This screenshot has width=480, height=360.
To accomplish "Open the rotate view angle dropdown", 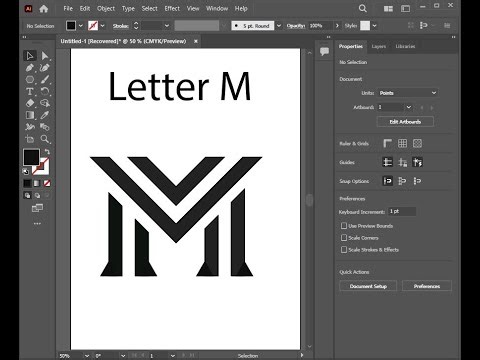I will pos(123,356).
